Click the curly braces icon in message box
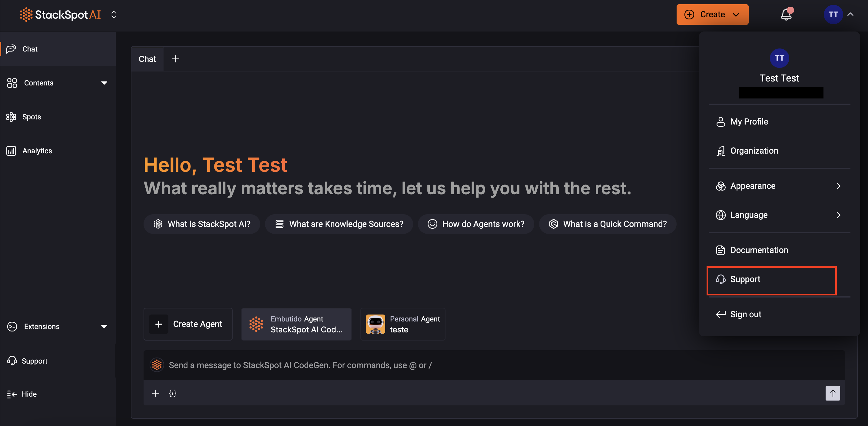868x426 pixels. pos(173,393)
